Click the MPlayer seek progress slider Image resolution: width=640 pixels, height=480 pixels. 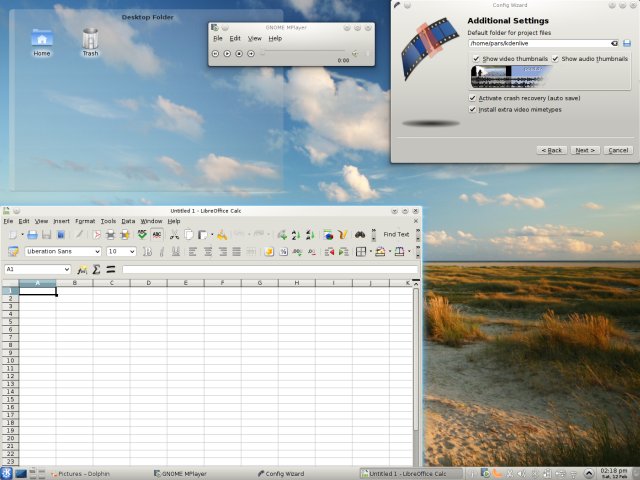point(305,53)
